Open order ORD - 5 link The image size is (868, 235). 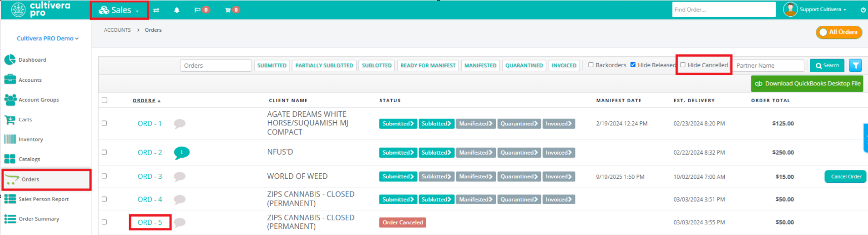coord(150,222)
